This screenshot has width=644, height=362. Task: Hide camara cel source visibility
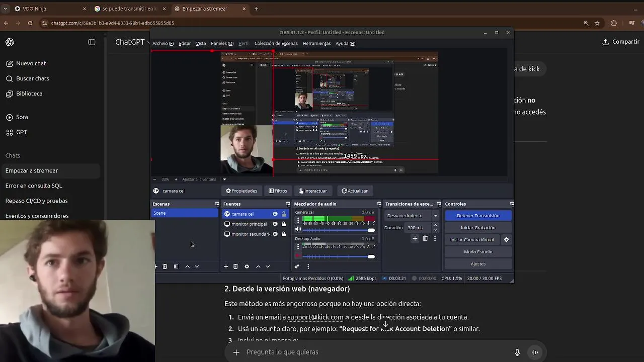click(275, 214)
